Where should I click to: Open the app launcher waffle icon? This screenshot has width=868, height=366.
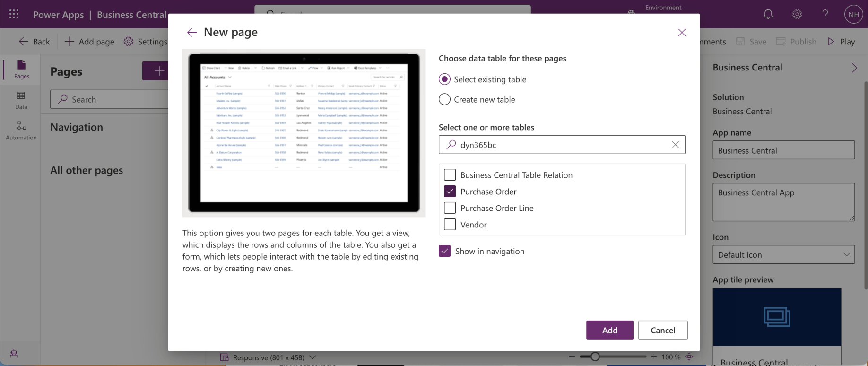(x=14, y=15)
